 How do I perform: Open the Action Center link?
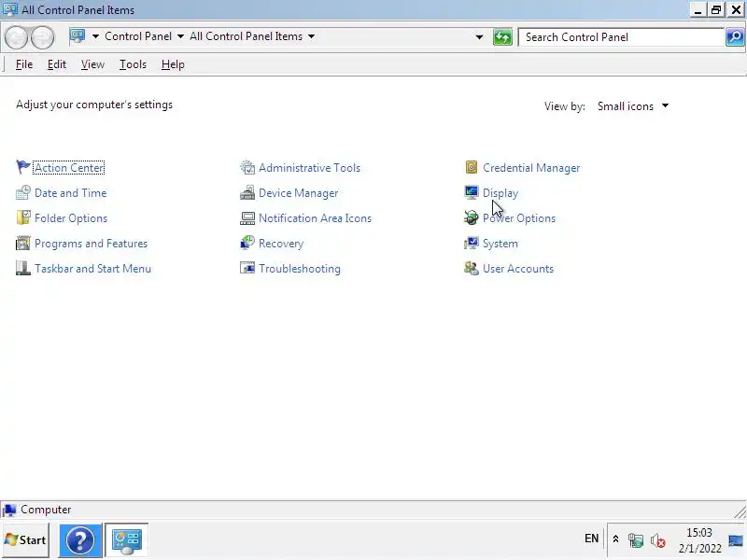pyautogui.click(x=69, y=168)
